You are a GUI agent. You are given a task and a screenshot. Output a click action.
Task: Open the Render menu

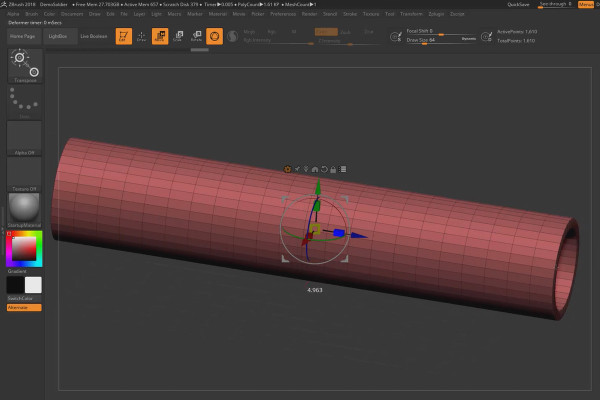coord(309,14)
